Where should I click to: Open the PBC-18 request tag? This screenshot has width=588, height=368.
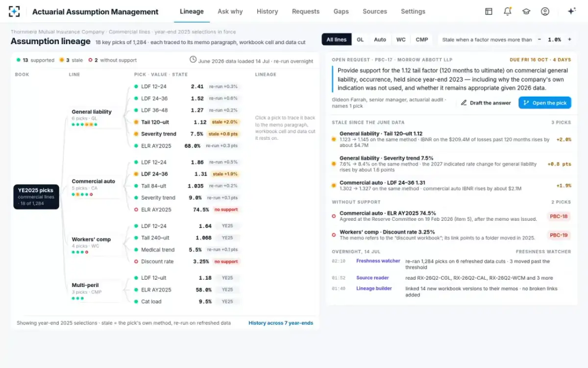pos(559,216)
